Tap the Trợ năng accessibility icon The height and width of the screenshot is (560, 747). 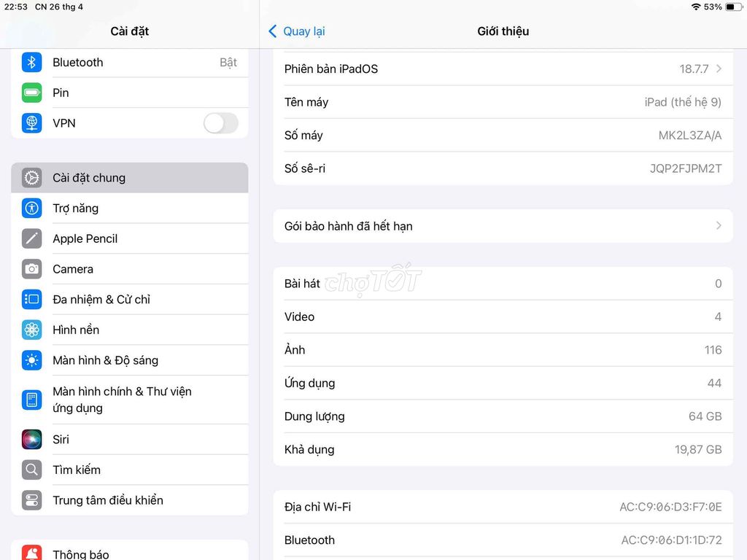pyautogui.click(x=31, y=208)
